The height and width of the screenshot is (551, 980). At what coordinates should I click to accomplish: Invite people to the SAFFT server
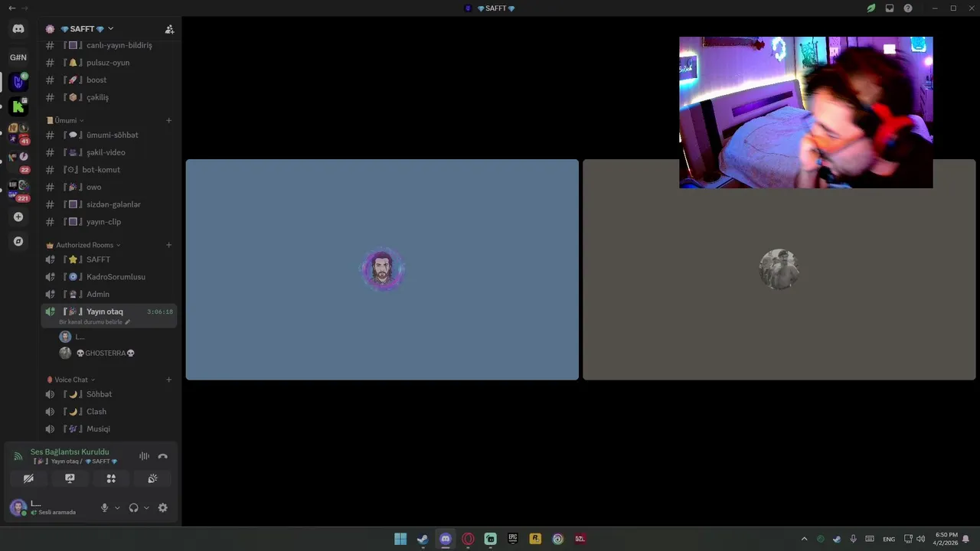pos(169,29)
